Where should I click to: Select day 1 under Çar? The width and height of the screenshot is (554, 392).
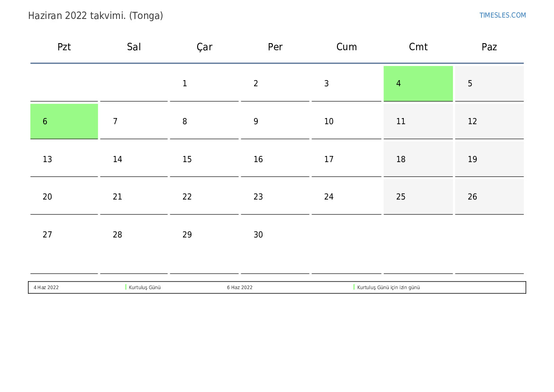[204, 83]
